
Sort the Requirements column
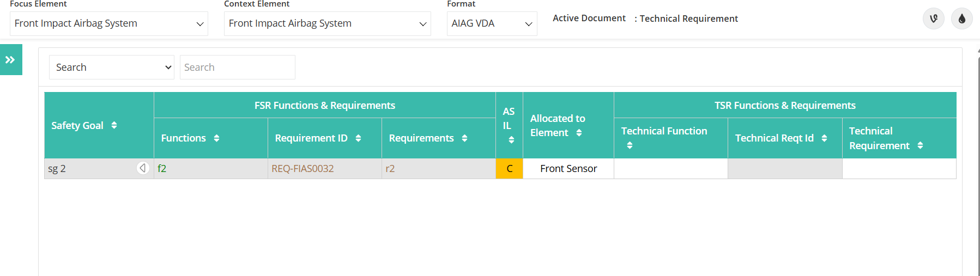[x=464, y=138]
